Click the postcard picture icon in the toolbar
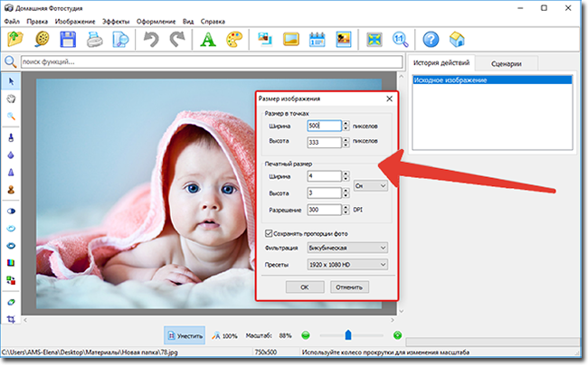This screenshot has height=366, width=588. click(x=344, y=40)
